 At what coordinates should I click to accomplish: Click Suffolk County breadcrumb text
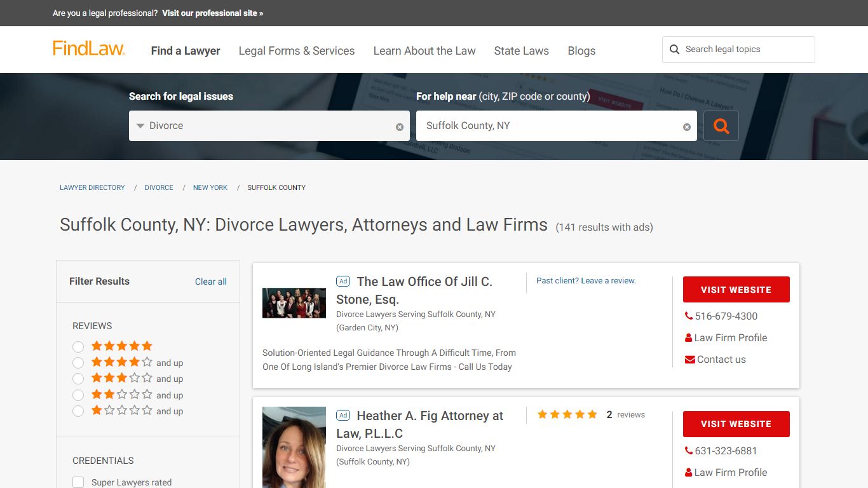point(276,187)
